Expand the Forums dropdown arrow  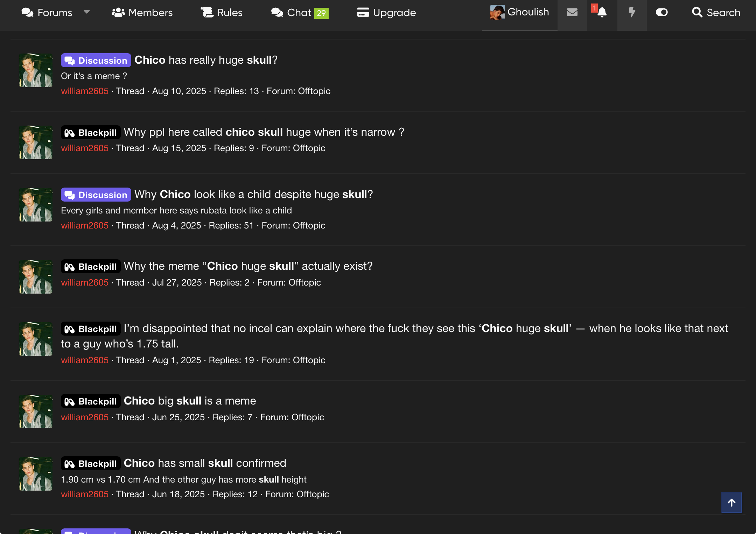87,12
